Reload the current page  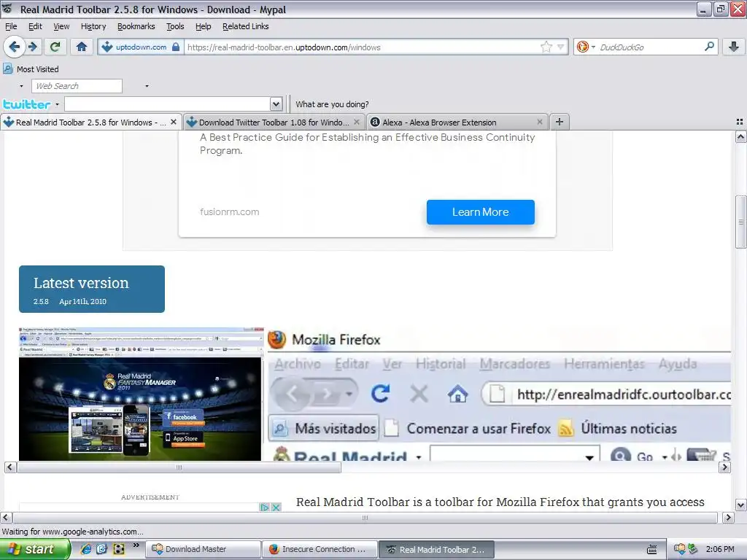click(x=55, y=47)
